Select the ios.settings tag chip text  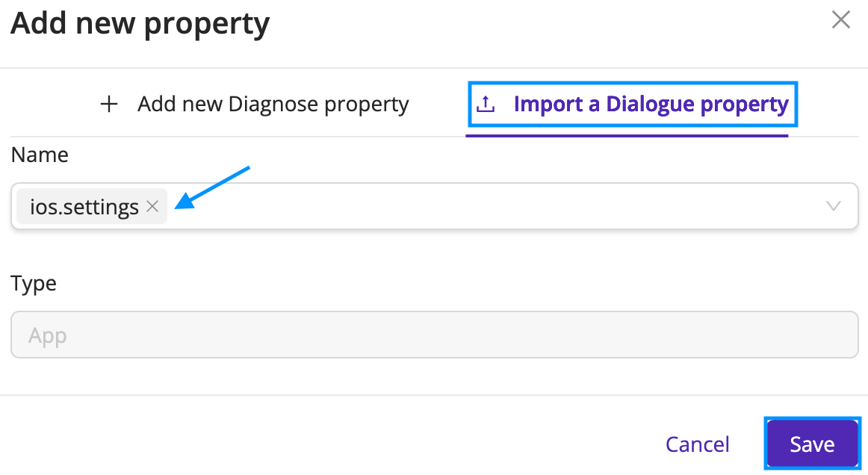click(x=84, y=207)
